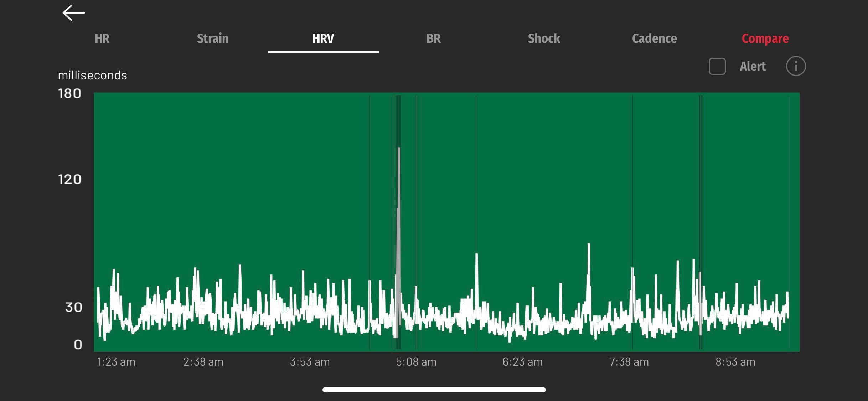Tap the Alert label text
868x401 pixels.
coord(753,66)
